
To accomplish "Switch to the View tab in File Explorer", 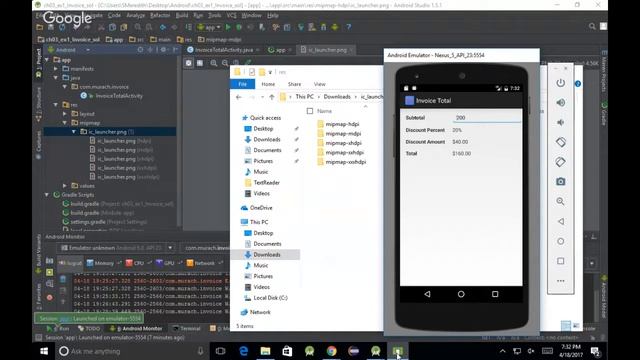I will [x=320, y=84].
